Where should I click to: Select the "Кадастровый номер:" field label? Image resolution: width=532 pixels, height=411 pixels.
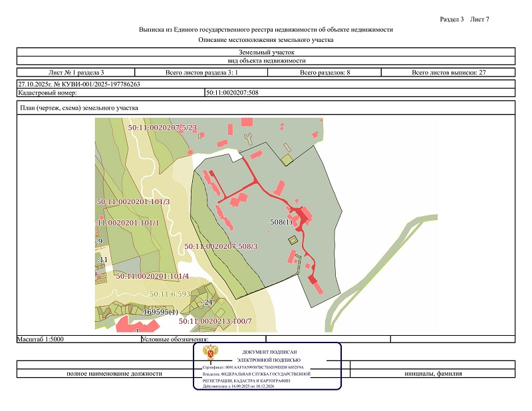point(45,92)
